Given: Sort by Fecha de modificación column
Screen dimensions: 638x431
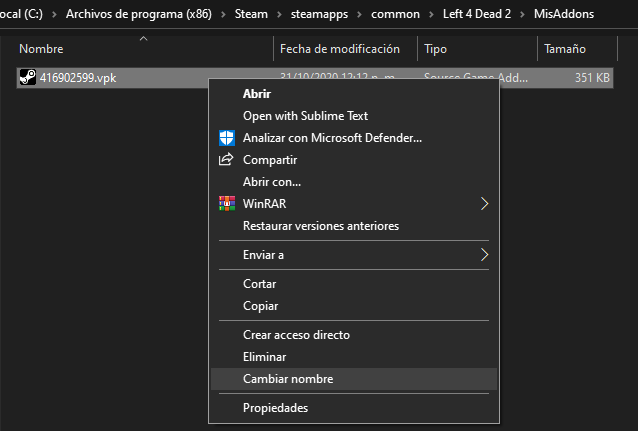Looking at the screenshot, I should (x=340, y=49).
